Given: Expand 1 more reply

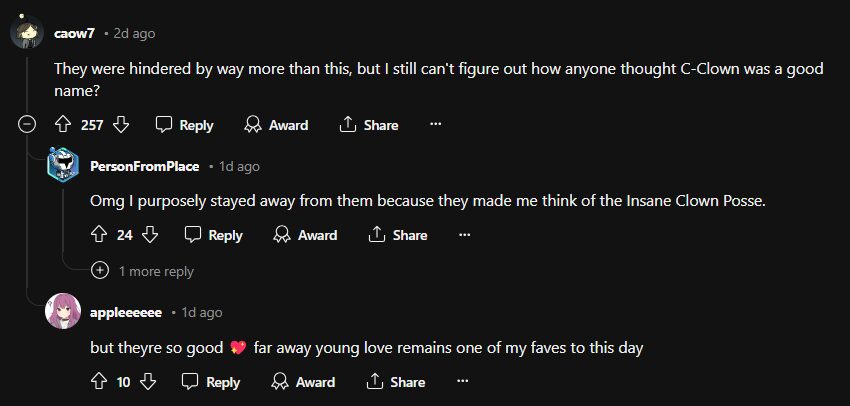Looking at the screenshot, I should tap(144, 271).
